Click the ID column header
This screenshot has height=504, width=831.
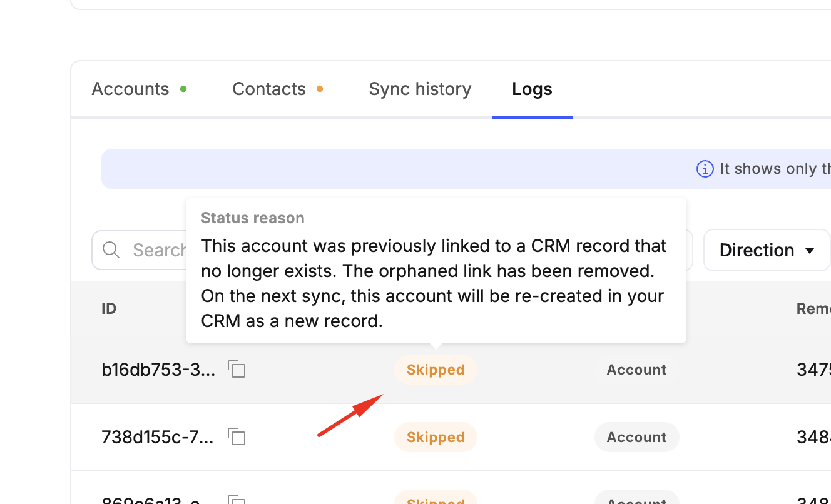point(109,308)
